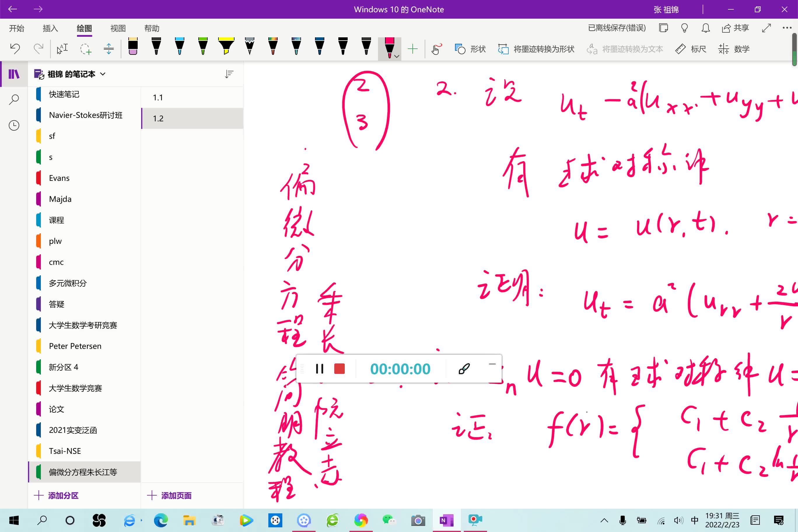Image resolution: width=798 pixels, height=532 pixels.
Task: Click the Undo arrow icon
Action: [15, 49]
